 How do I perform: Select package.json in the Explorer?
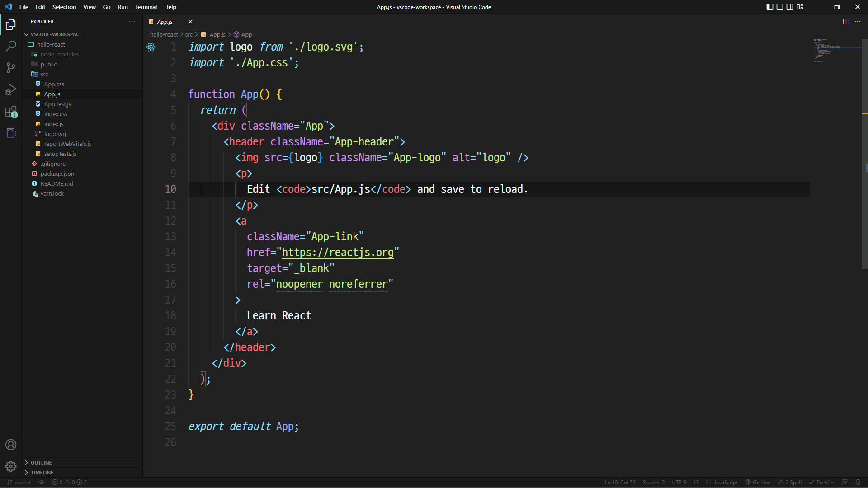[57, 174]
